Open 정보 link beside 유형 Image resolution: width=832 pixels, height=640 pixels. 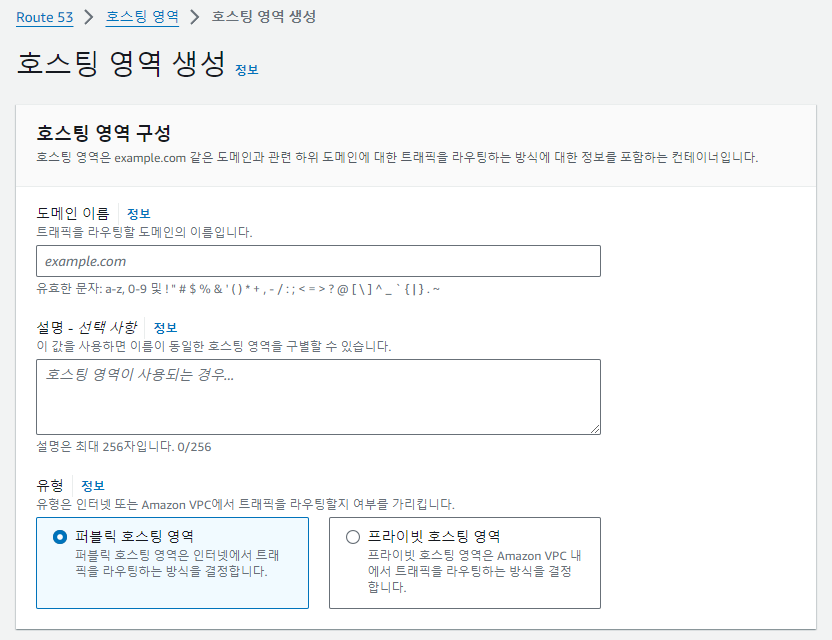pyautogui.click(x=93, y=485)
